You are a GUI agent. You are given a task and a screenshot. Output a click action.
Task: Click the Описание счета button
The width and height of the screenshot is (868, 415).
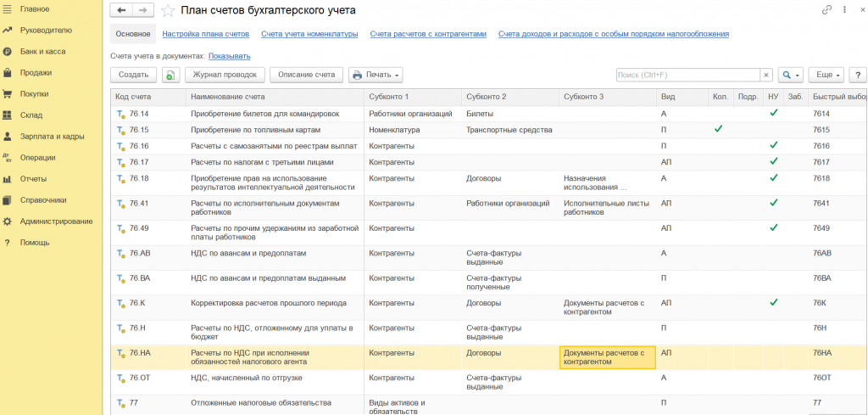(307, 76)
